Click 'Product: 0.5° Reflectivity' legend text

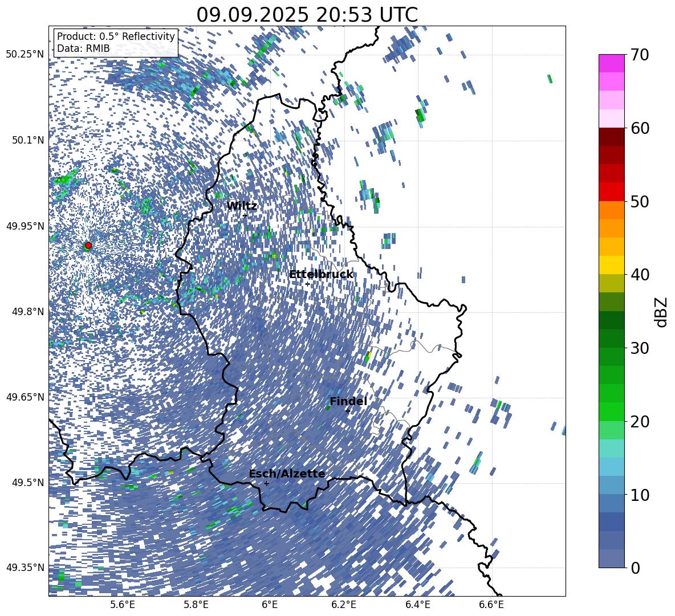click(116, 36)
